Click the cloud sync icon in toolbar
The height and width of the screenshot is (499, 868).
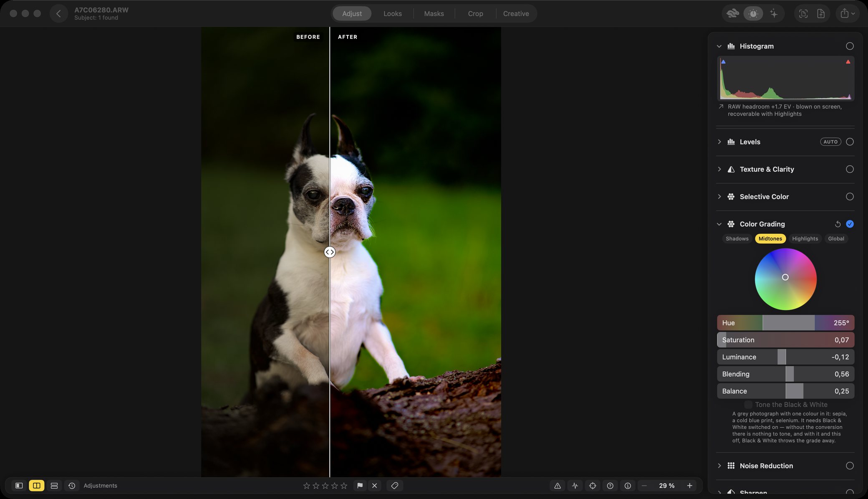pyautogui.click(x=732, y=13)
